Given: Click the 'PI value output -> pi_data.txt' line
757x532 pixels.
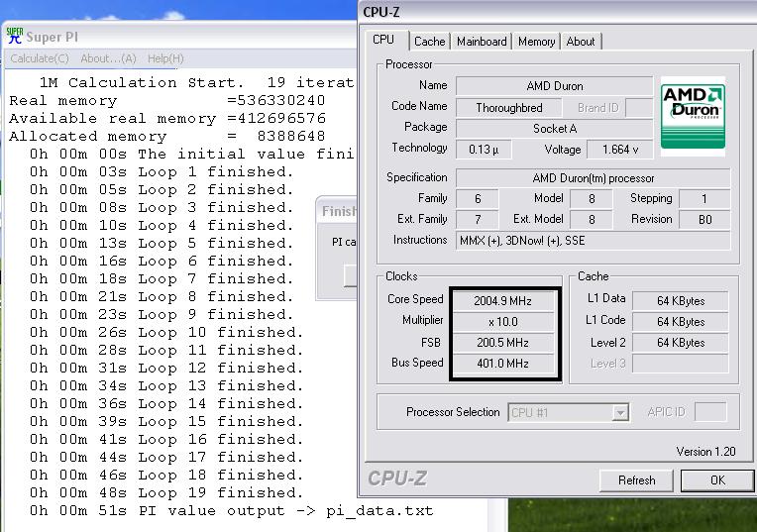Looking at the screenshot, I should (x=231, y=511).
